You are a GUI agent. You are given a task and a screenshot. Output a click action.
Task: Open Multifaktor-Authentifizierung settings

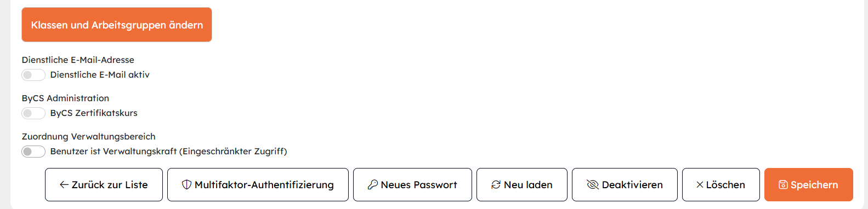(258, 185)
